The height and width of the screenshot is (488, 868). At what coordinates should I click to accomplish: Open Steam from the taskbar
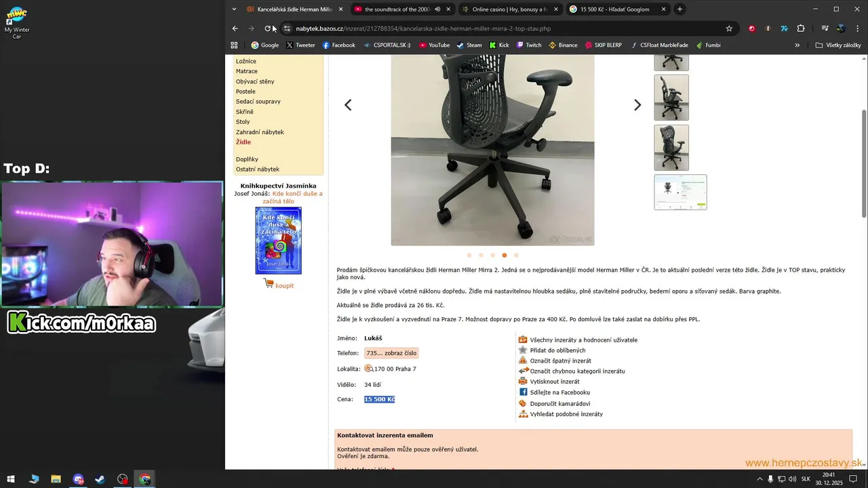(100, 479)
